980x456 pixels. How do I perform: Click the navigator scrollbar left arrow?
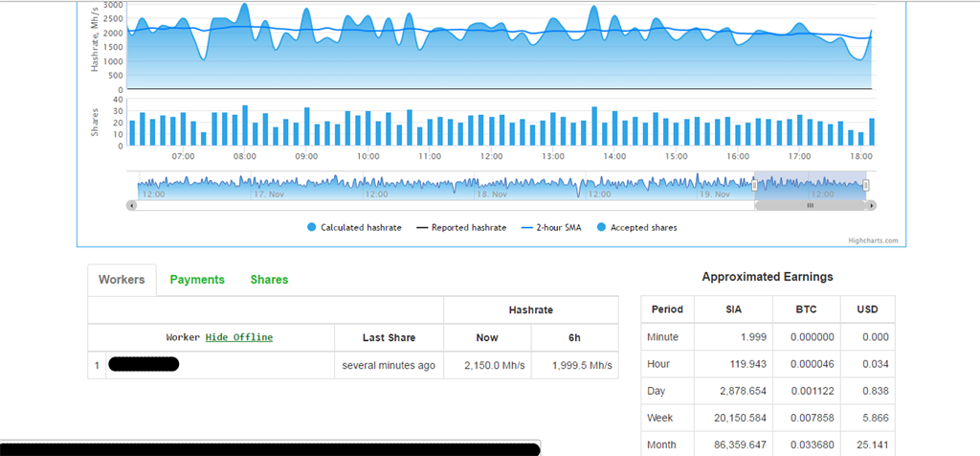(x=132, y=205)
